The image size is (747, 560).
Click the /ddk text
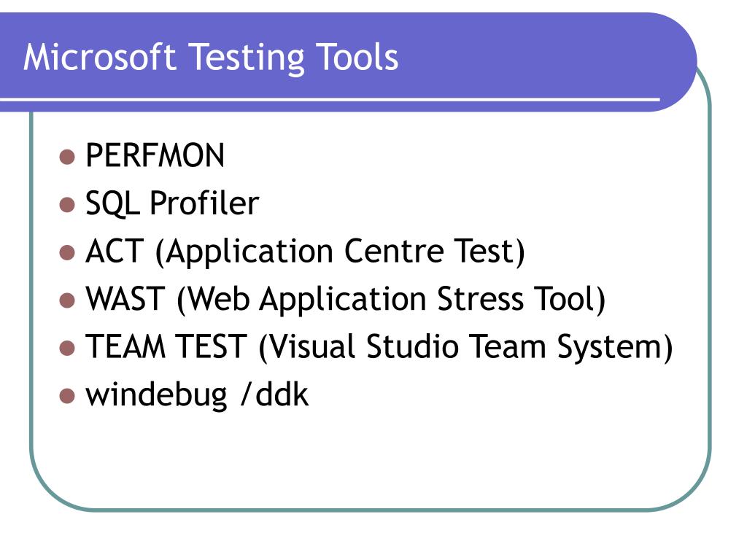(x=274, y=394)
